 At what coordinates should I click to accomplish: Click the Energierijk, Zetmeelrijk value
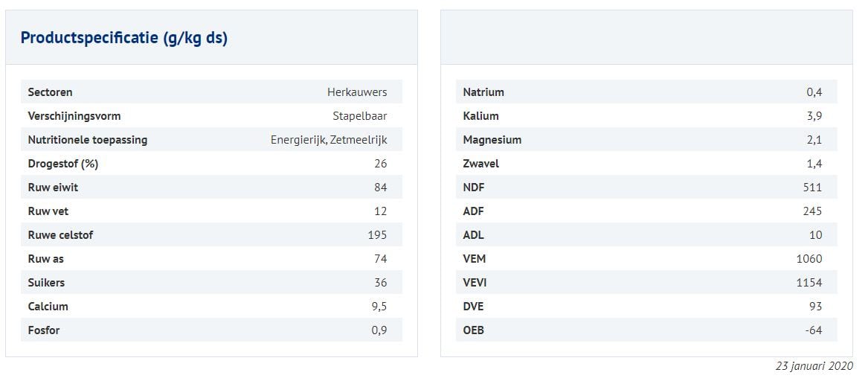329,140
